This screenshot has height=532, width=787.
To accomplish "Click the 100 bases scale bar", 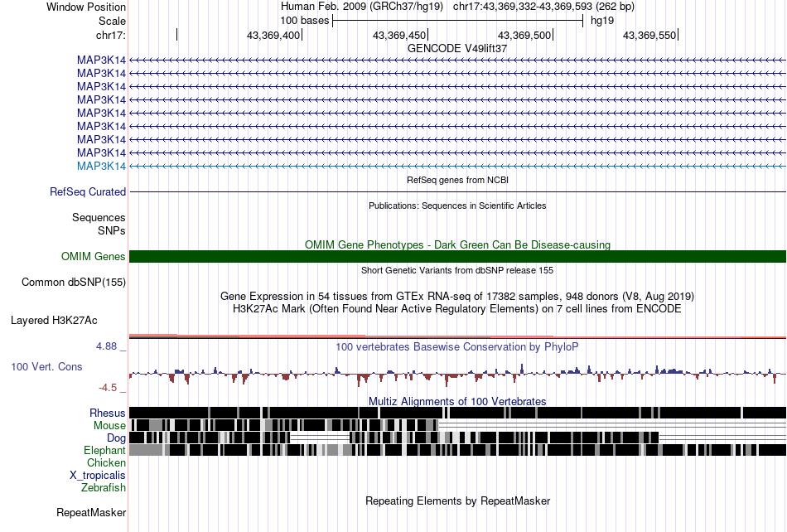I will click(x=458, y=21).
